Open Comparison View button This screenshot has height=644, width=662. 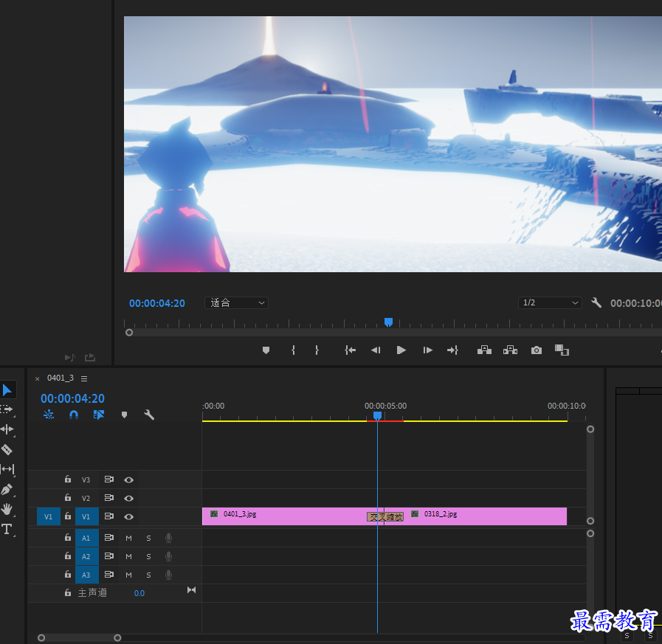point(562,350)
